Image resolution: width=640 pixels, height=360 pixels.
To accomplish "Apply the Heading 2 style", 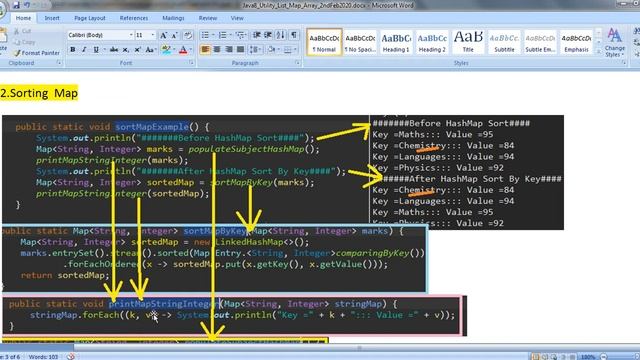I will pyautogui.click(x=432, y=42).
